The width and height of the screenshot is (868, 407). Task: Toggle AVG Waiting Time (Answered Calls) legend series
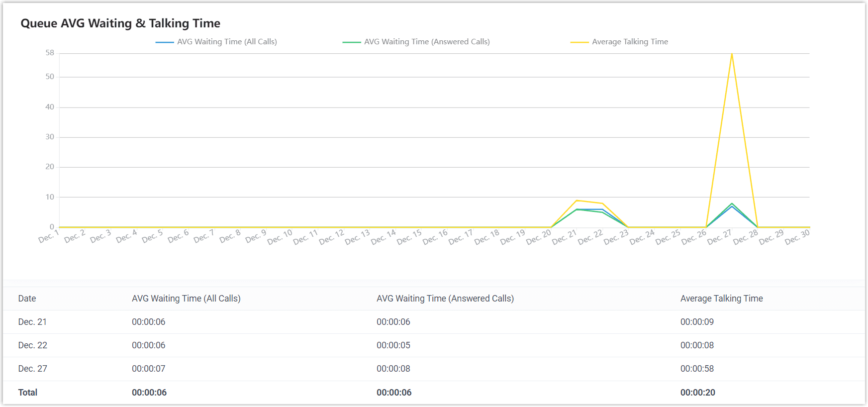point(416,42)
